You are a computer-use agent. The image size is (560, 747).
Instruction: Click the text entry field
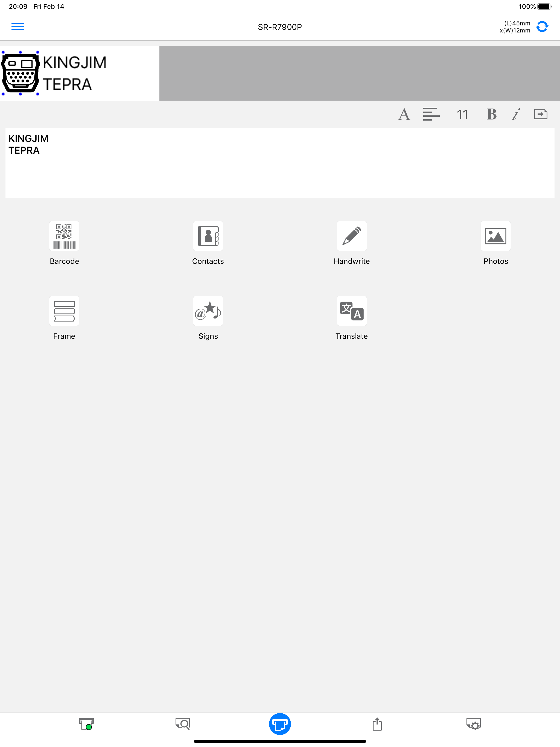click(x=280, y=163)
